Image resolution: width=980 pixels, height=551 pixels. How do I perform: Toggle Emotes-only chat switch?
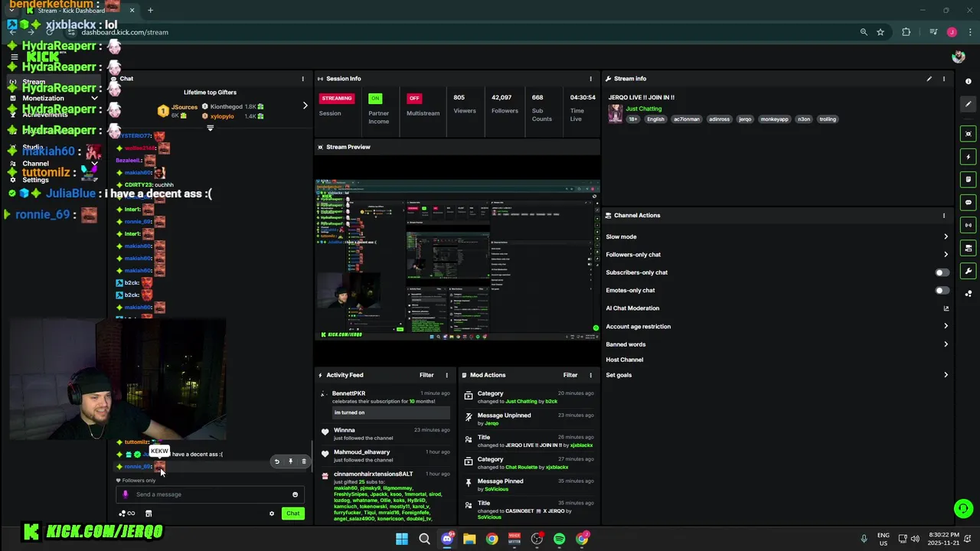click(x=942, y=290)
